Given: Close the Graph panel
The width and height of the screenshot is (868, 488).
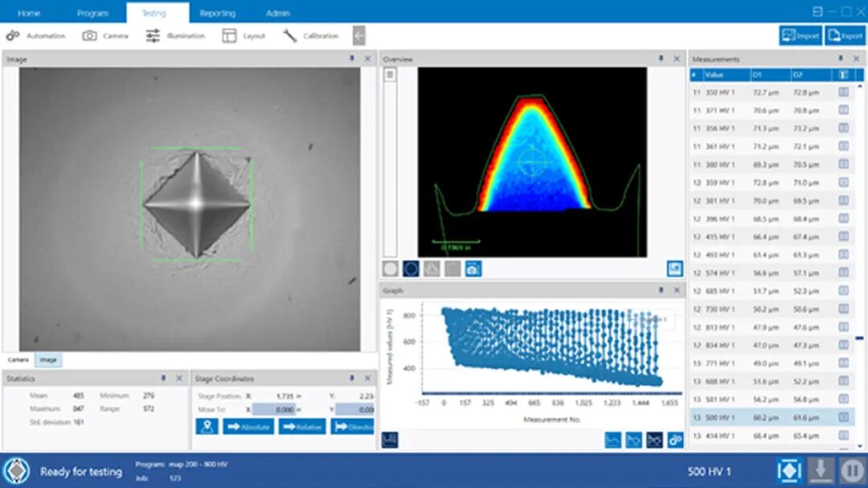Looking at the screenshot, I should click(x=677, y=289).
